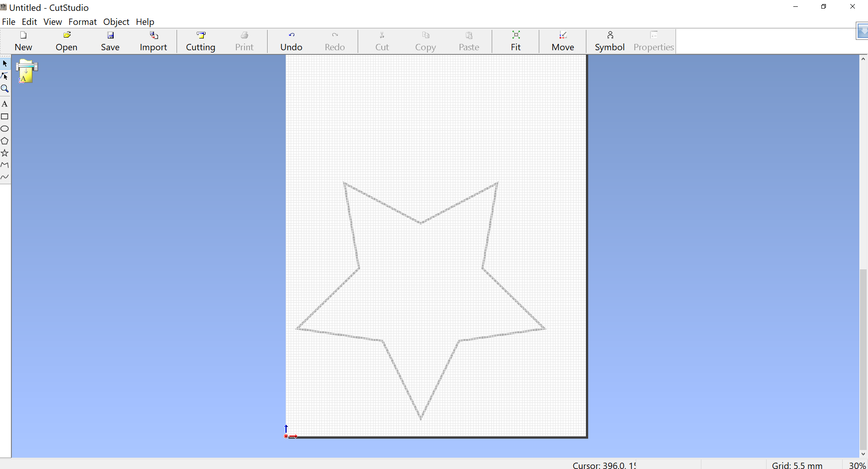The height and width of the screenshot is (469, 868).
Task: Click the Print toolbar icon
Action: pos(245,41)
